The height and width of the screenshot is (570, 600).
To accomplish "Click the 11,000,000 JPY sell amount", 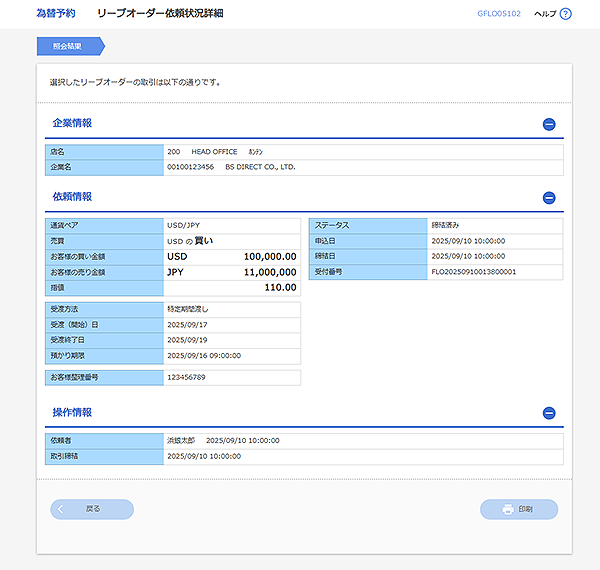I will (x=270, y=272).
